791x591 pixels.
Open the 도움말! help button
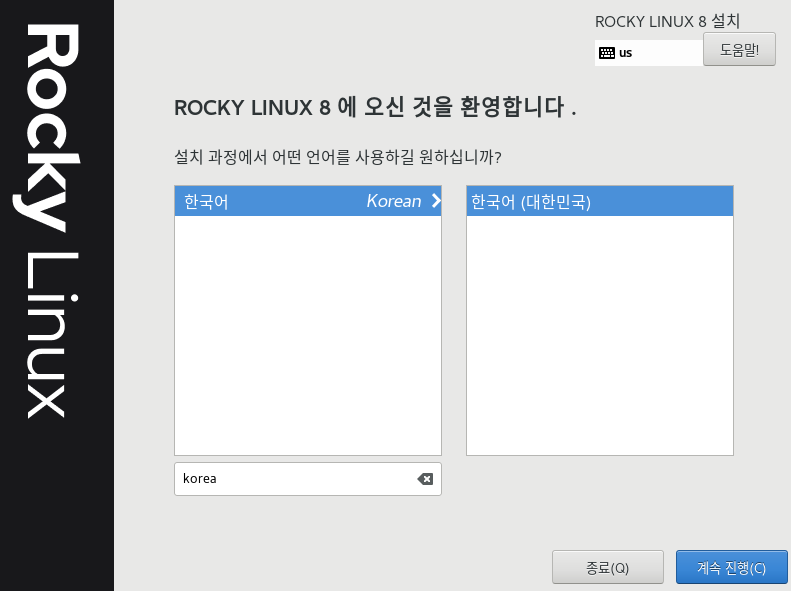(739, 49)
